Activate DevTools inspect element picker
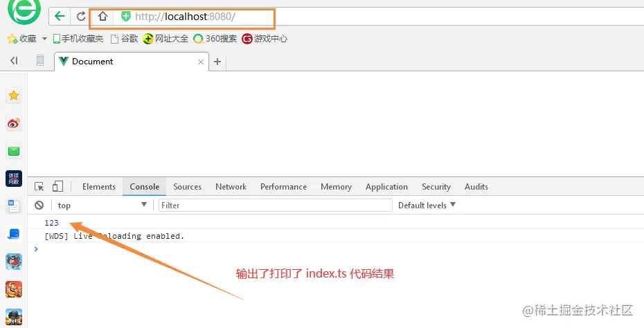Image resolution: width=644 pixels, height=328 pixels. coord(39,186)
